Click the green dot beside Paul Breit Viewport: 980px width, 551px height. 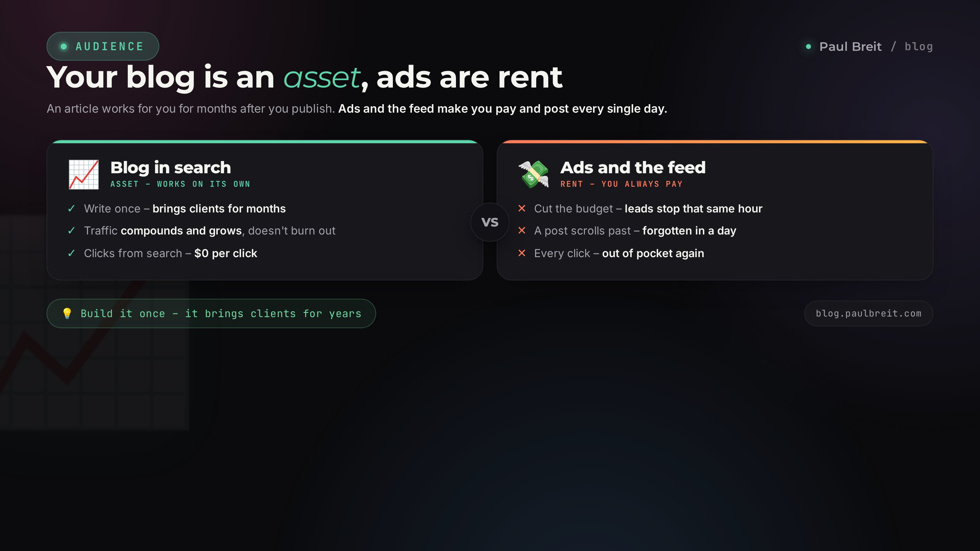[809, 47]
